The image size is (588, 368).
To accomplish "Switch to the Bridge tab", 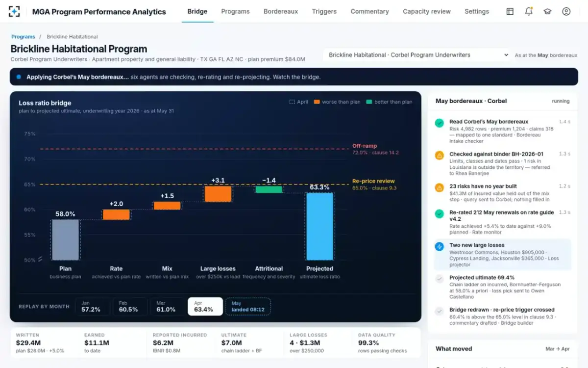I will (197, 11).
